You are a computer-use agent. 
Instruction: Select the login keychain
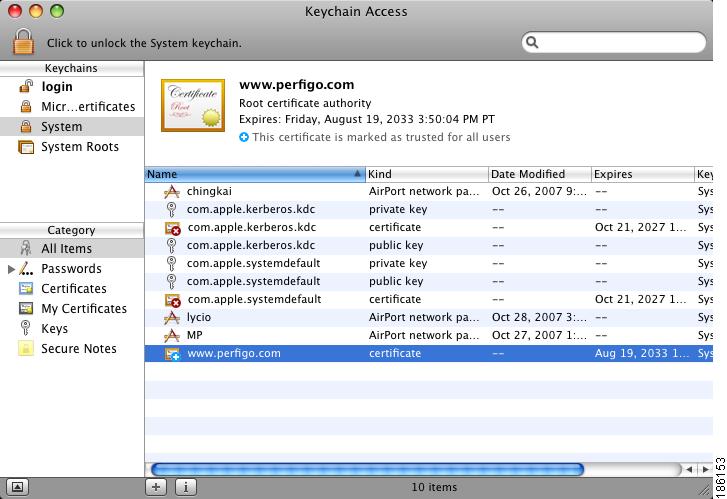click(x=72, y=87)
